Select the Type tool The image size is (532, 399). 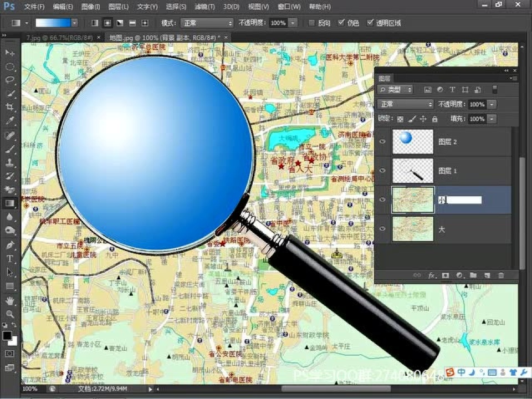10,259
